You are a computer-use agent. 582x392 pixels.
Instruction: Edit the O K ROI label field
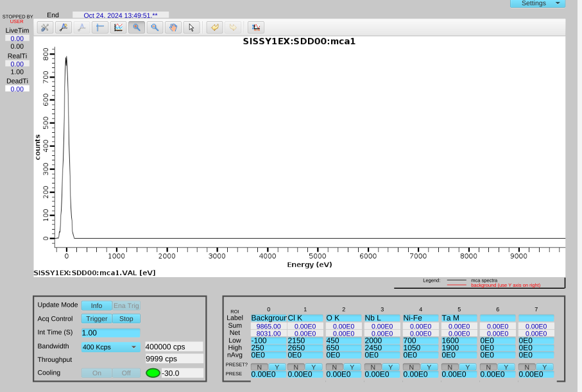pyautogui.click(x=344, y=318)
